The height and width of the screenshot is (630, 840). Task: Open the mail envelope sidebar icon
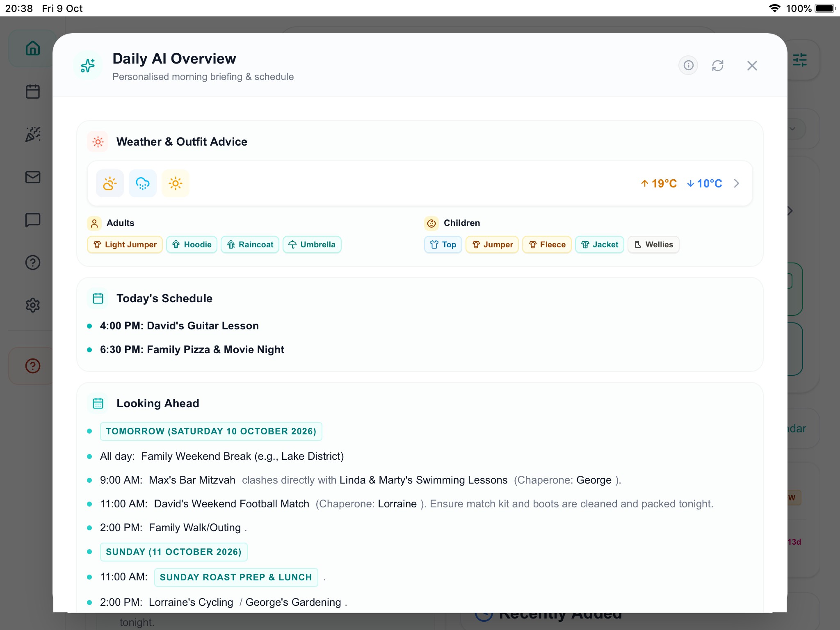coord(33,177)
